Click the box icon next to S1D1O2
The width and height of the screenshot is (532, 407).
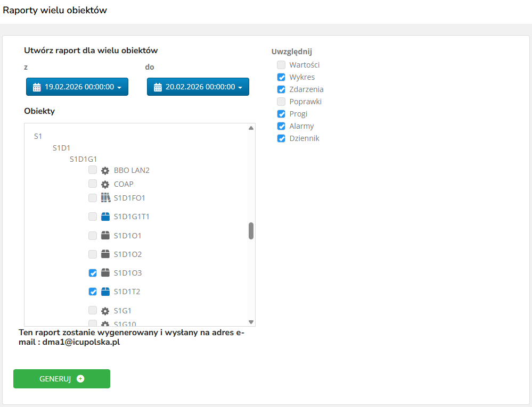coord(105,254)
